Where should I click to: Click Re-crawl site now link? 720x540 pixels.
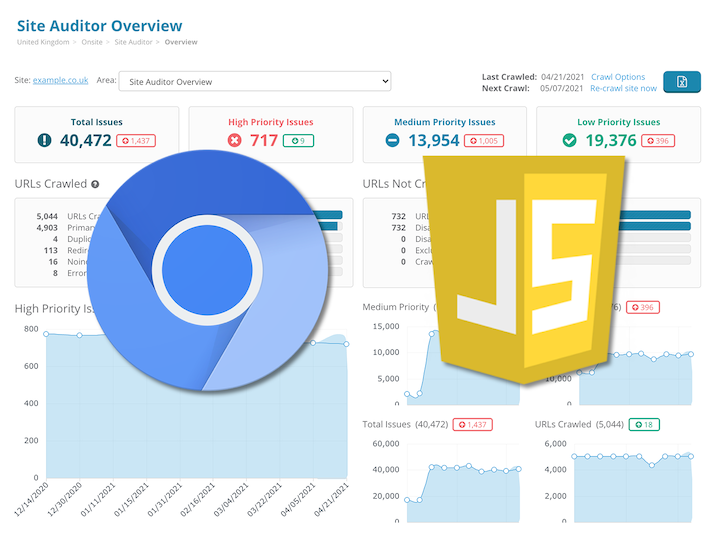click(623, 89)
